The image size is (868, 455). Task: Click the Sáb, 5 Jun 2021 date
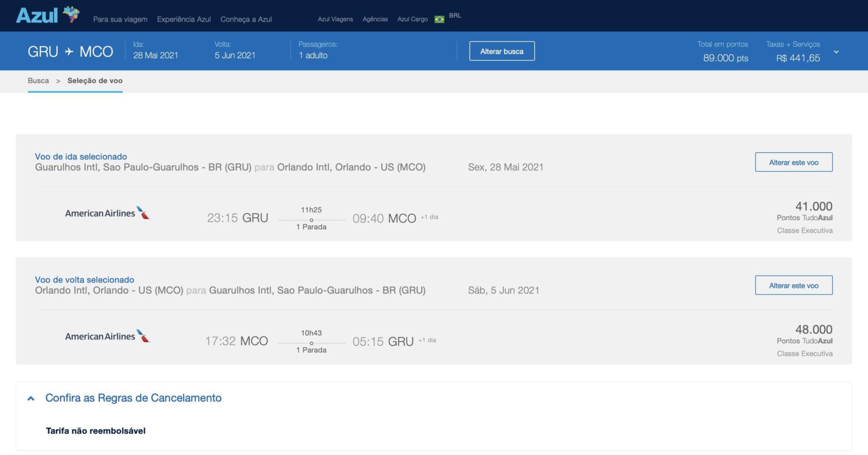[504, 290]
